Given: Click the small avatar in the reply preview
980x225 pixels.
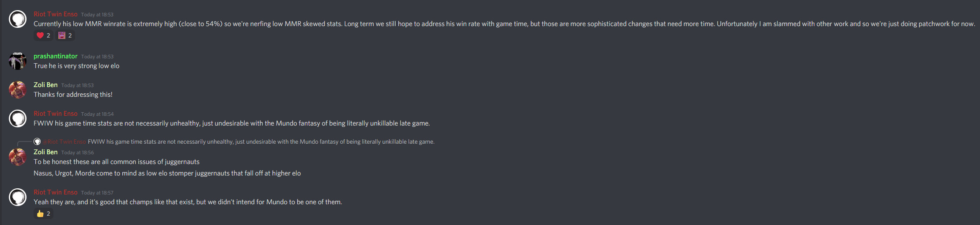Looking at the screenshot, I should click(x=37, y=141).
